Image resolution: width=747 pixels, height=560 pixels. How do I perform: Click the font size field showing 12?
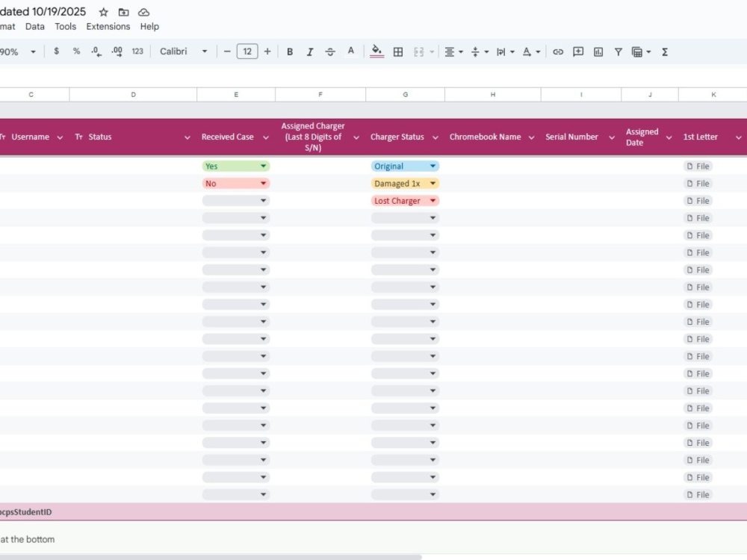[247, 52]
